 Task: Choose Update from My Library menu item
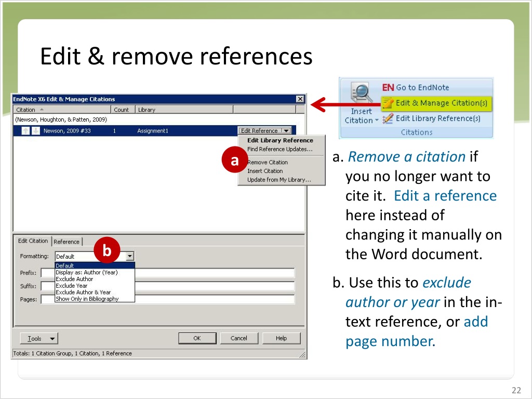(279, 180)
